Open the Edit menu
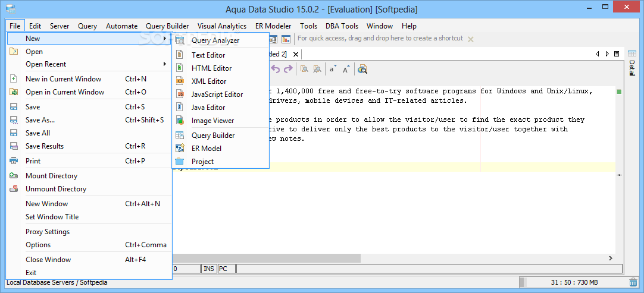The width and height of the screenshot is (644, 293). (x=35, y=26)
